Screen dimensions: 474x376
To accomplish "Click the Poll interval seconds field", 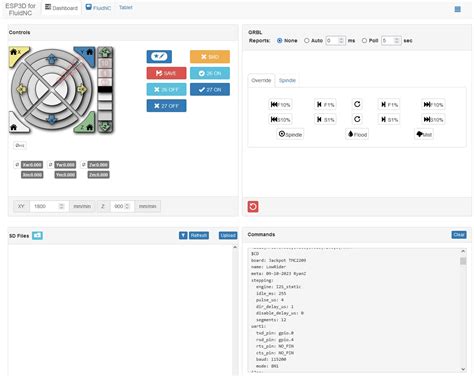I will [391, 40].
